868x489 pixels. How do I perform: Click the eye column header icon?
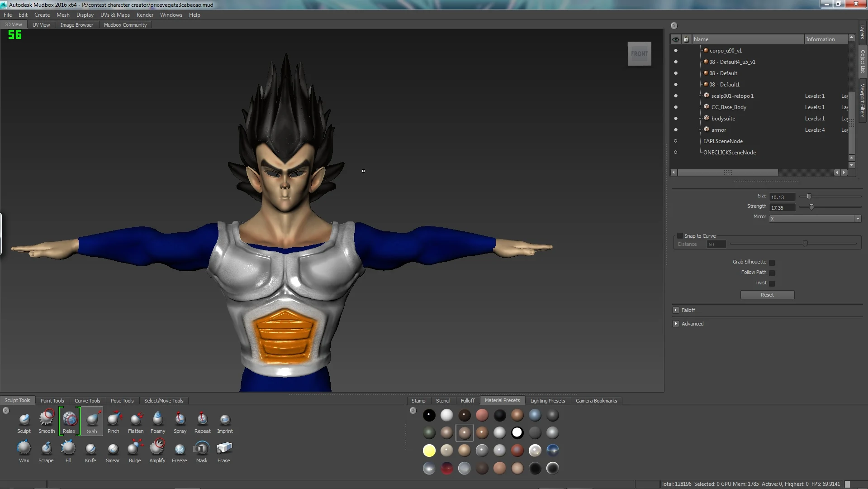click(x=675, y=39)
